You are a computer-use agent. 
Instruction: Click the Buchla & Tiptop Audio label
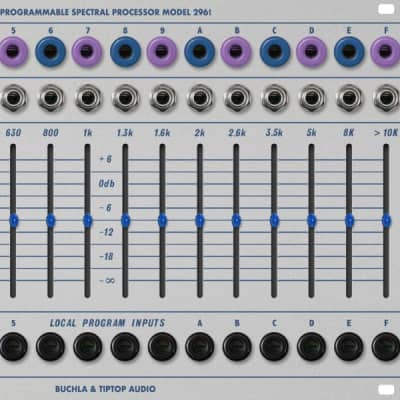click(105, 389)
